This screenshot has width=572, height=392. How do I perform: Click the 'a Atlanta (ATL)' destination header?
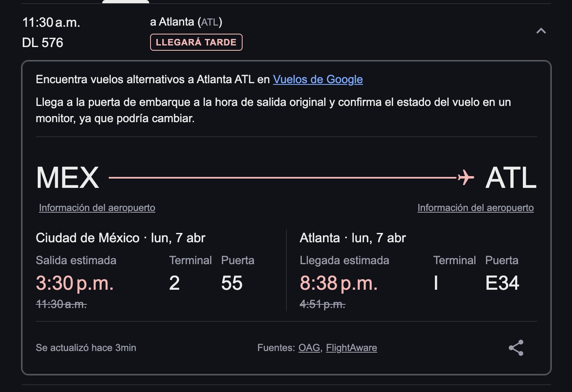click(186, 22)
